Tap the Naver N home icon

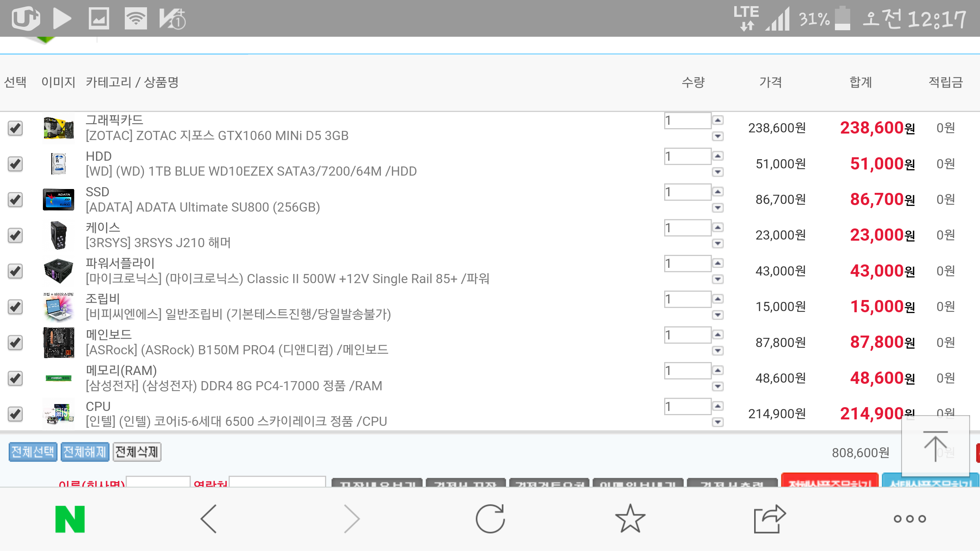coord(70,519)
